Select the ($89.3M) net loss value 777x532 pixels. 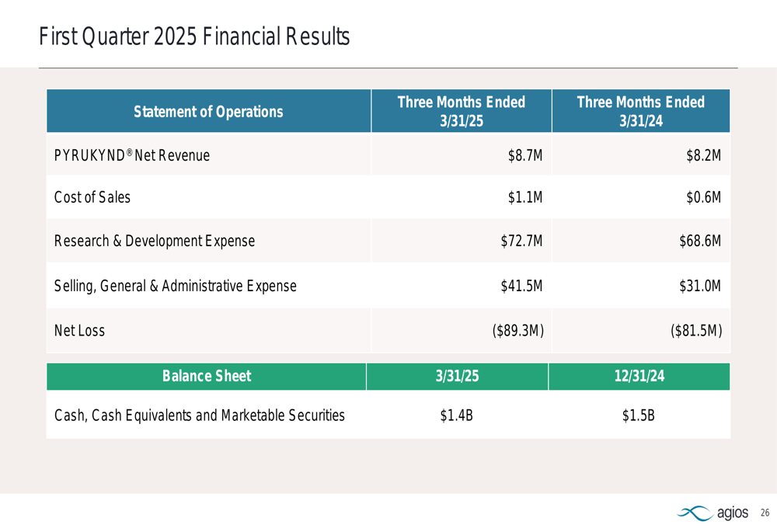(518, 330)
